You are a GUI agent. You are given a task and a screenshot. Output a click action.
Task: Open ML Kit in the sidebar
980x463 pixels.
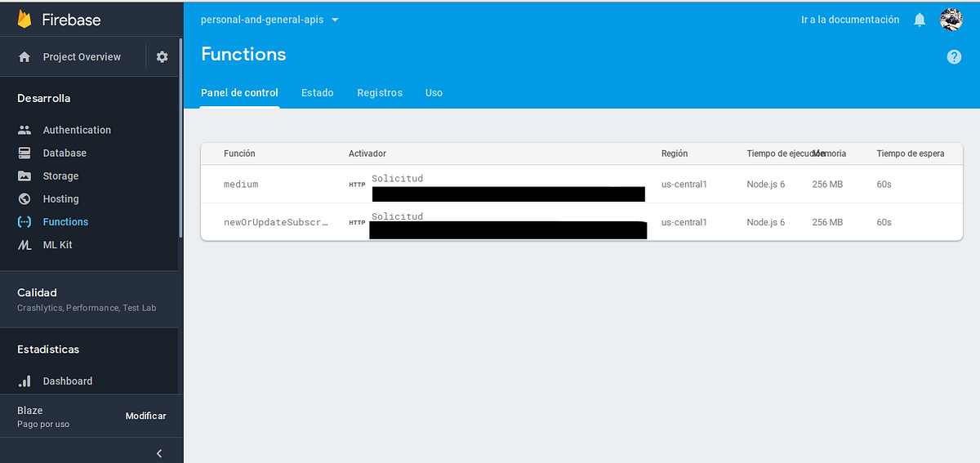click(x=57, y=244)
